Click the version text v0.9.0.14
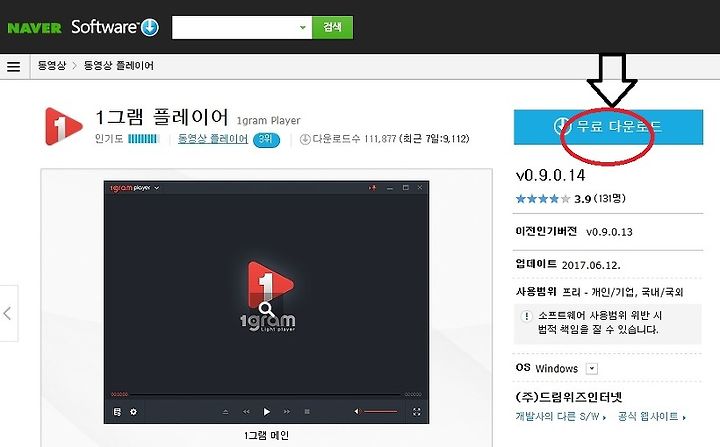 551,175
